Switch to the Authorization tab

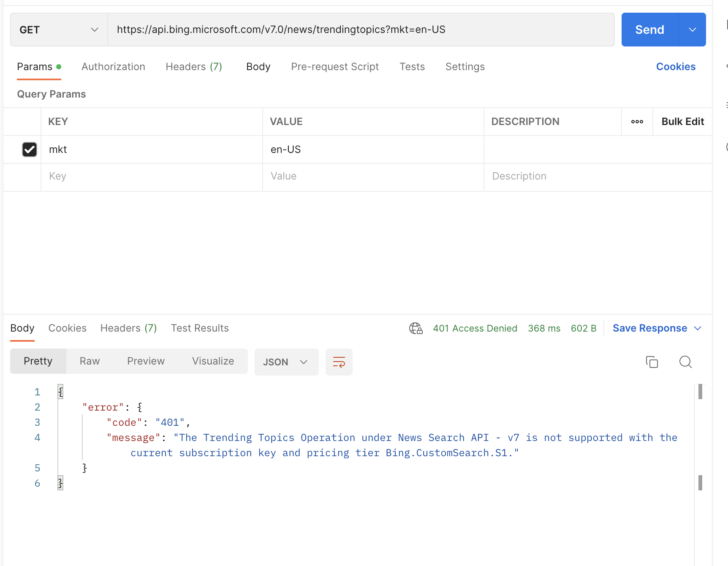113,66
